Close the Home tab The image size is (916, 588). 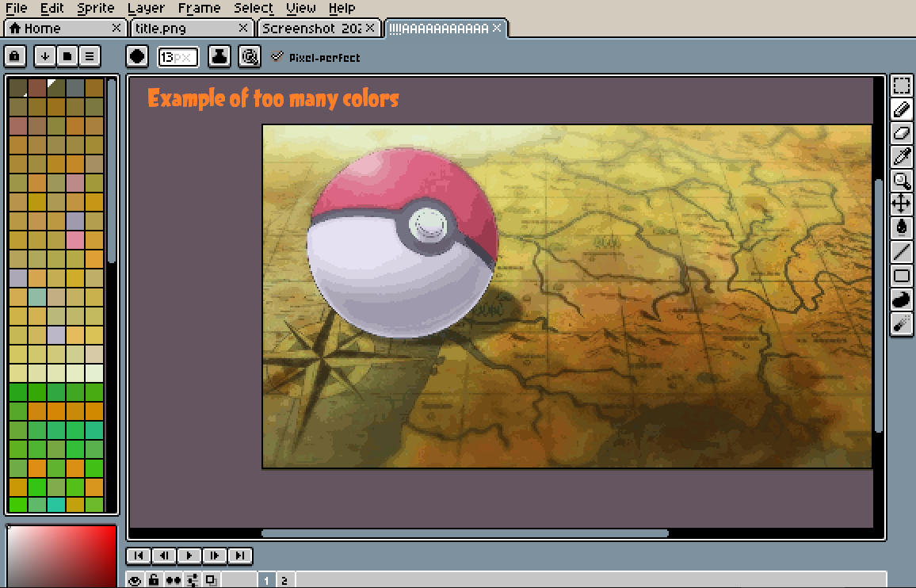(x=116, y=28)
